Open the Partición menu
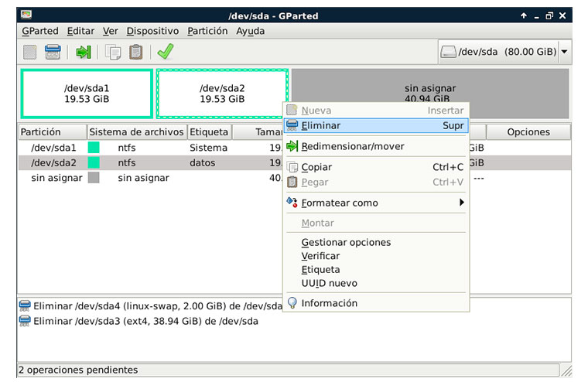Screen dimensions: 588x382 [x=207, y=31]
